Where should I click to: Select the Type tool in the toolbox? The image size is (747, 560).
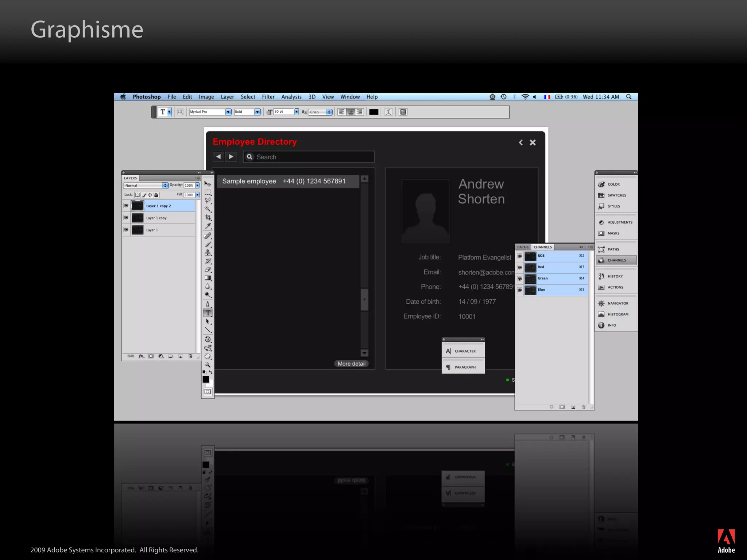208,313
